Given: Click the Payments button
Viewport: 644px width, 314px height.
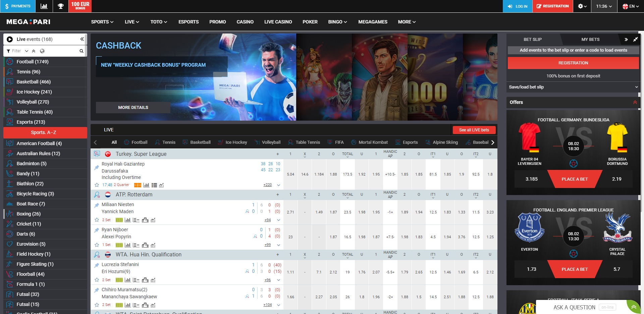Looking at the screenshot, I should click(x=17, y=6).
